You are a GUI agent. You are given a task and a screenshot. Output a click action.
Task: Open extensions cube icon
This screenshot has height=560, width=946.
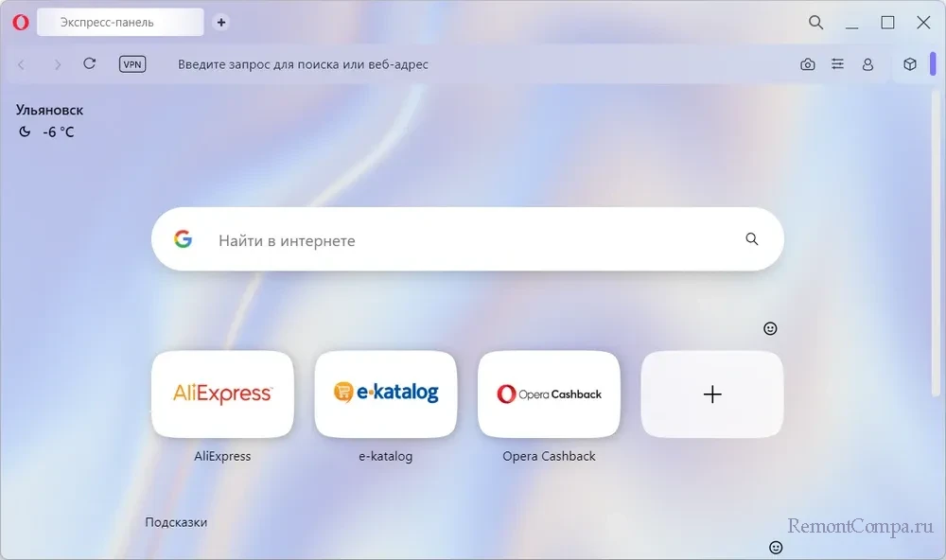910,64
